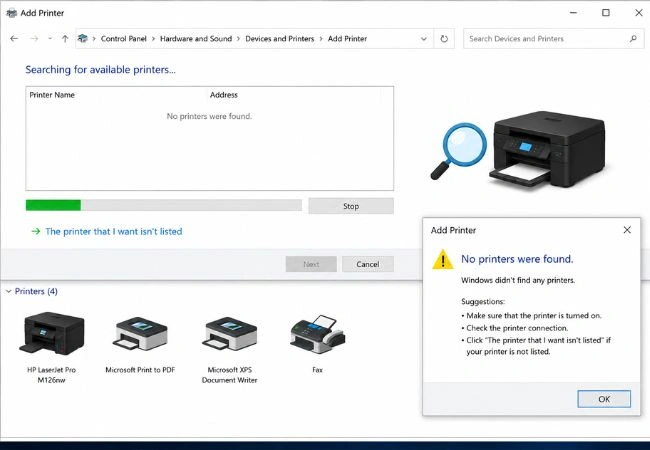Click the greyed-out Next button

tap(311, 264)
